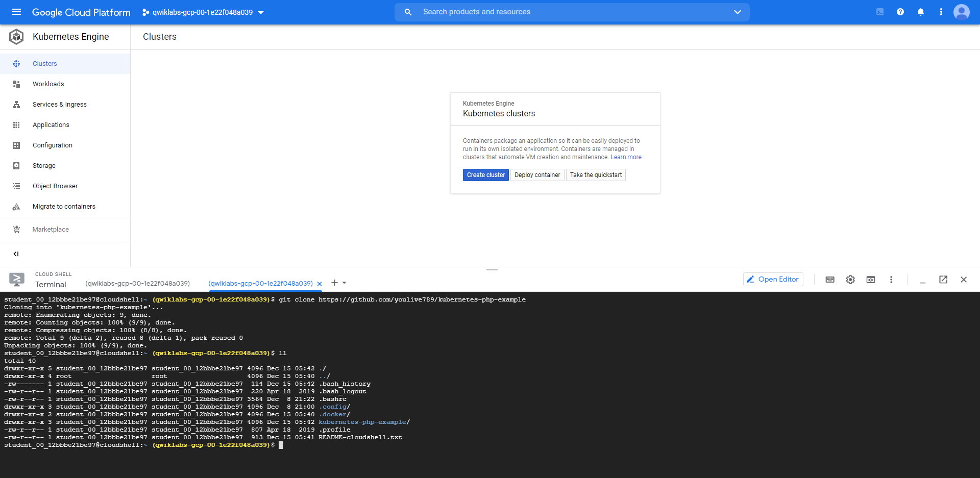Viewport: 980px width, 478px height.
Task: Follow the Learn more link
Action: click(x=626, y=157)
